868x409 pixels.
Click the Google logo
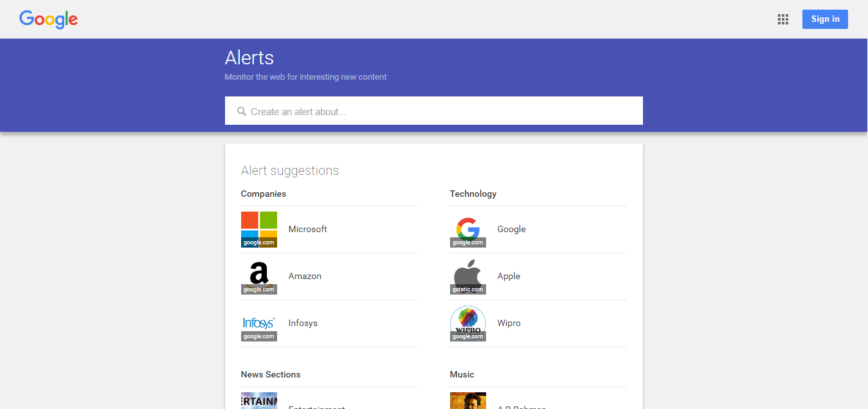pyautogui.click(x=48, y=19)
